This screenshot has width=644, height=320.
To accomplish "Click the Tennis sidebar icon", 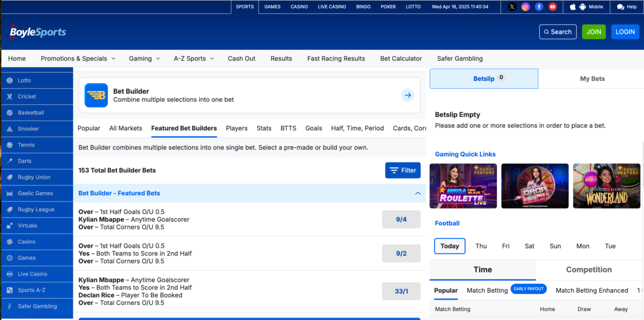I will 10,145.
